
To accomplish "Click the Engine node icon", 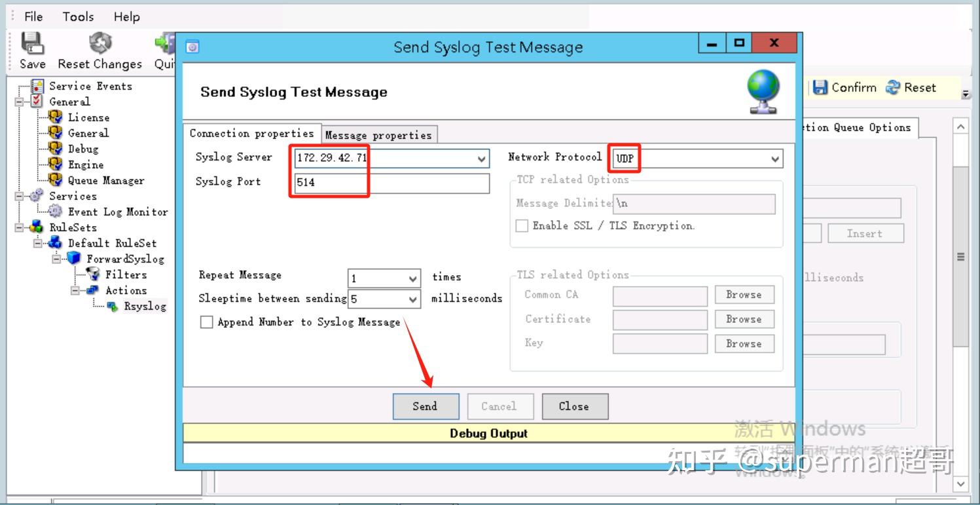I will pyautogui.click(x=56, y=164).
